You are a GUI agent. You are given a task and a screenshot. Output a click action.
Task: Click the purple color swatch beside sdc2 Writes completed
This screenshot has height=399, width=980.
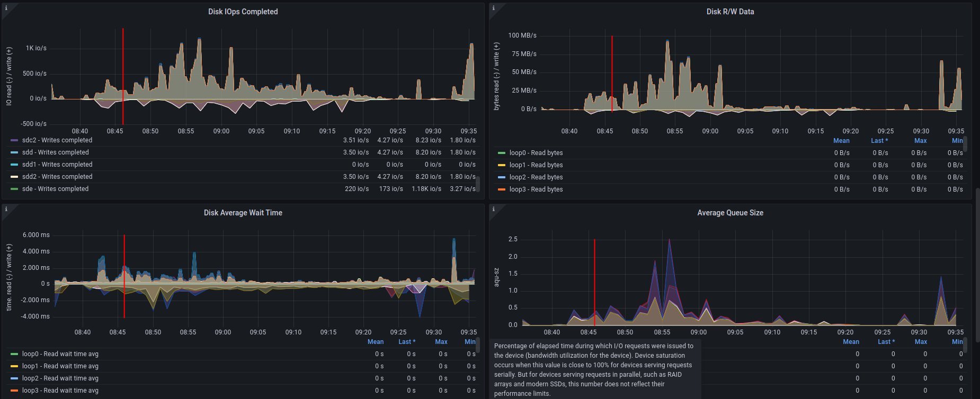[14, 140]
